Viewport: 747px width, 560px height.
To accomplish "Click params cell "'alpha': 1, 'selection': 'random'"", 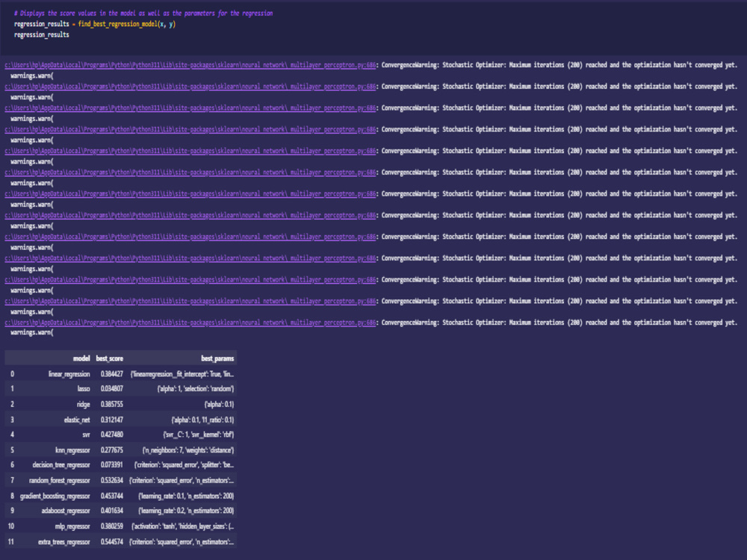I will (195, 389).
